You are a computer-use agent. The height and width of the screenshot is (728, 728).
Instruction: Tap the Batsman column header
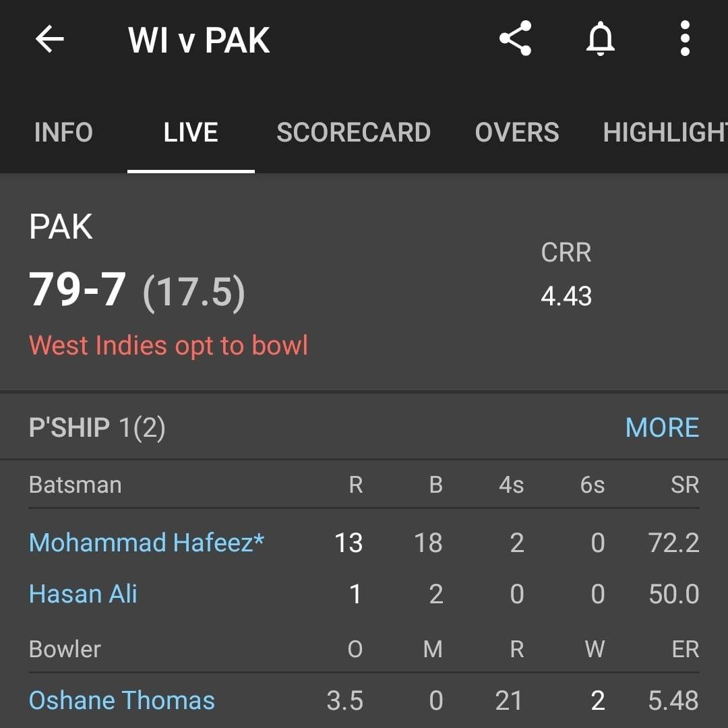[75, 485]
